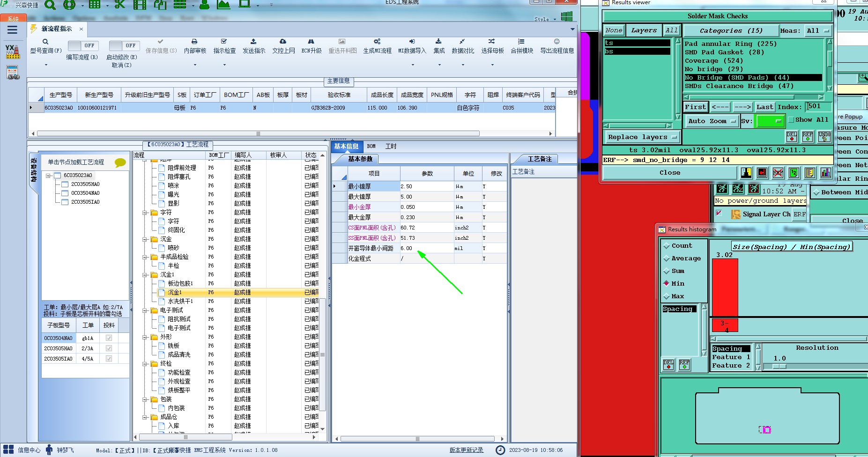Open the hamburger menu in left sidebar

point(12,30)
